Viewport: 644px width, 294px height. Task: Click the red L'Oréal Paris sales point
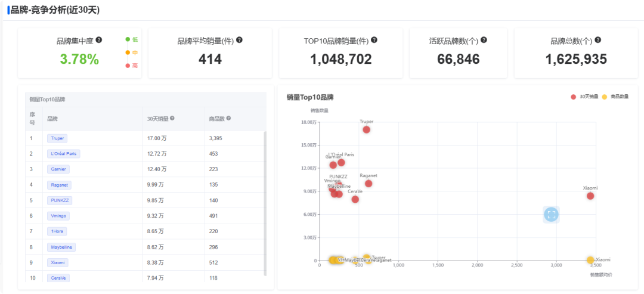point(341,163)
